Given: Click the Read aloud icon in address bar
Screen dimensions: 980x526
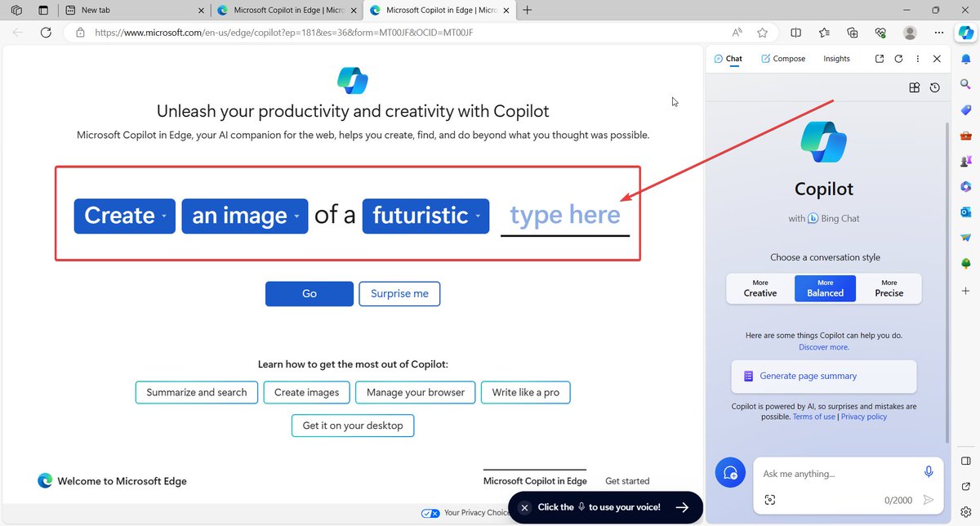Looking at the screenshot, I should (737, 33).
